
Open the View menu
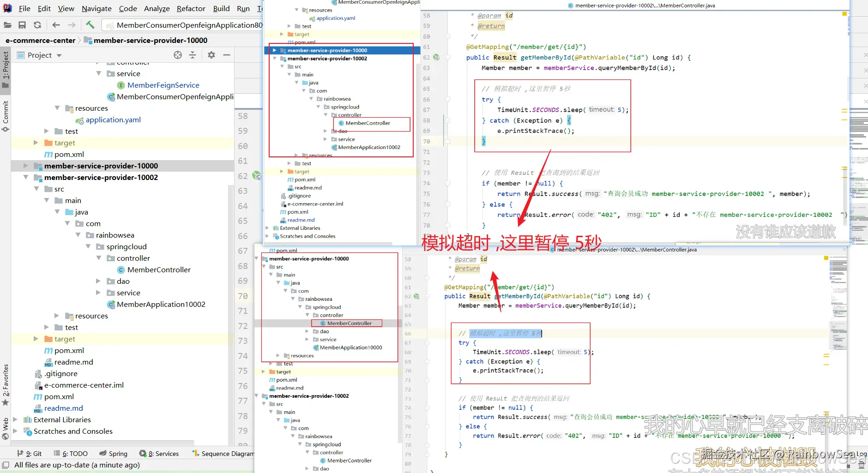pos(66,8)
